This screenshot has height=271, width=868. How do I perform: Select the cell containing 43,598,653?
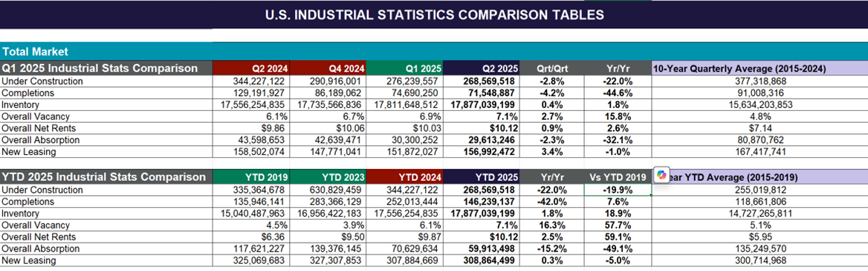(x=250, y=140)
